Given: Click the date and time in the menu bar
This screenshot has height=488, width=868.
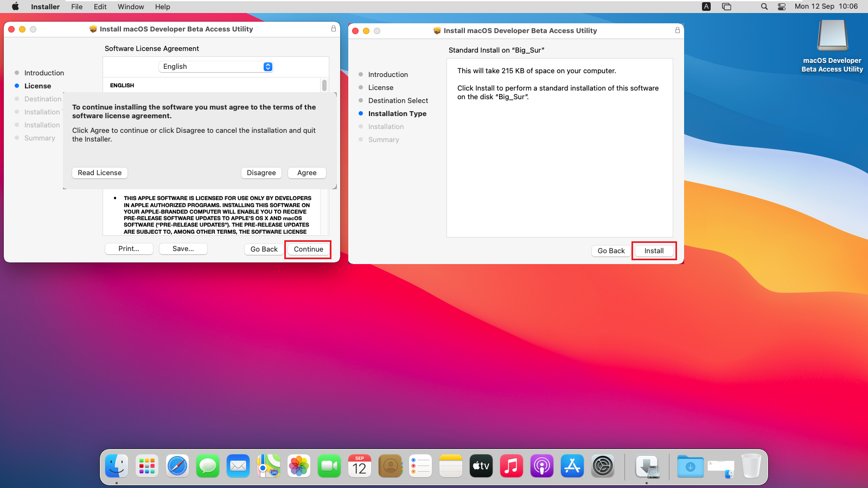Looking at the screenshot, I should (x=826, y=7).
